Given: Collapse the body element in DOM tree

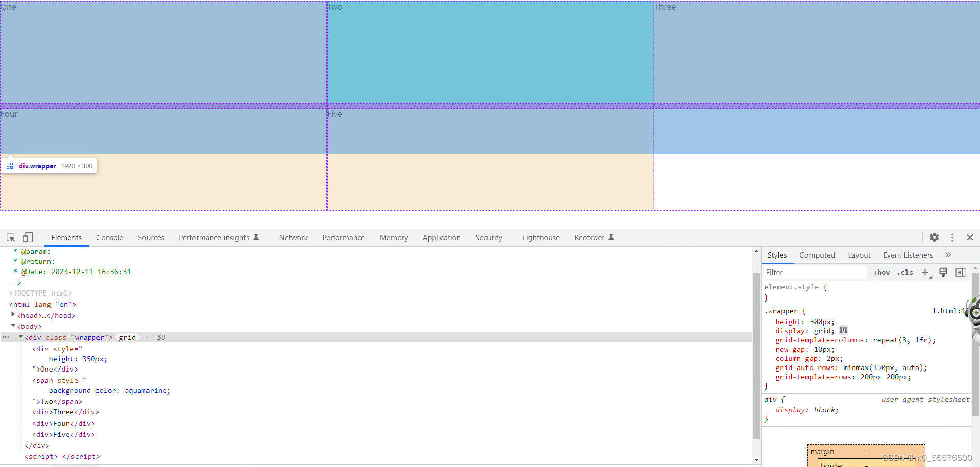Looking at the screenshot, I should pyautogui.click(x=12, y=326).
